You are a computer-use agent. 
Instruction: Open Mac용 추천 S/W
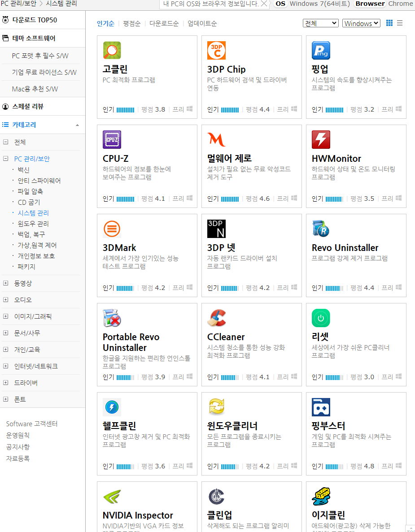[x=35, y=89]
